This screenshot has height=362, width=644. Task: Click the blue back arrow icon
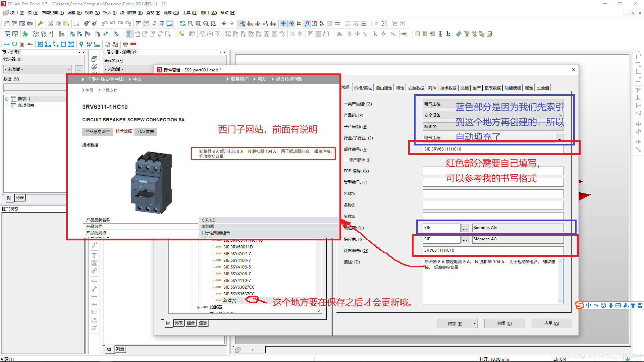point(224,23)
